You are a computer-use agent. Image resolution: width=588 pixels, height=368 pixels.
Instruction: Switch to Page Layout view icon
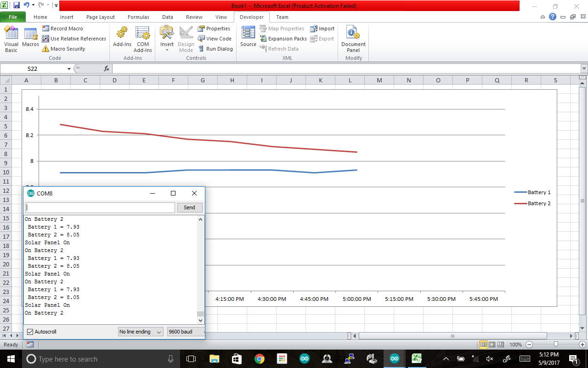tap(492, 345)
